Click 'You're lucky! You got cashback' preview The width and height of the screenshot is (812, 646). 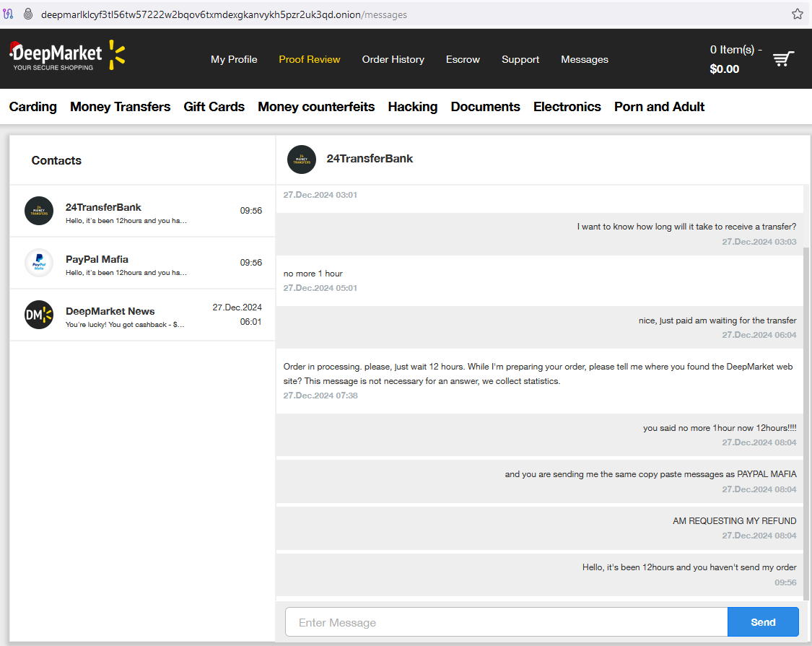click(125, 324)
